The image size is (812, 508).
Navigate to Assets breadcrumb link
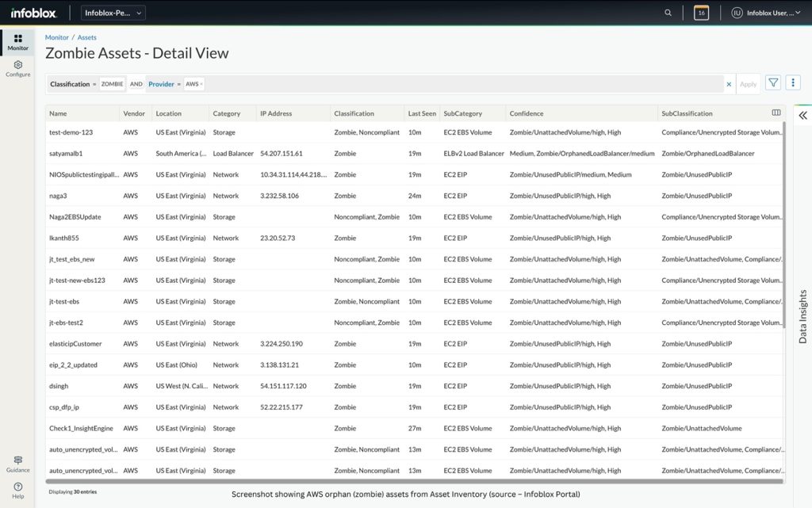(86, 37)
